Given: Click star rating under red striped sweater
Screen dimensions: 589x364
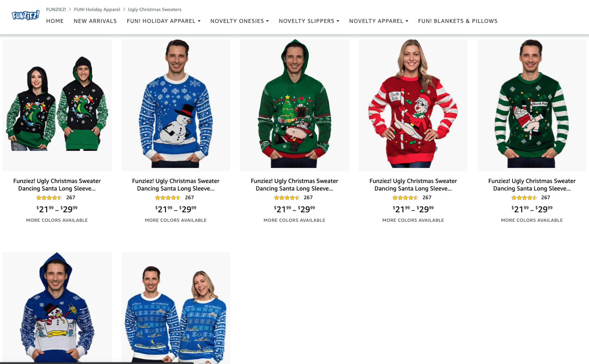Looking at the screenshot, I should coord(405,198).
